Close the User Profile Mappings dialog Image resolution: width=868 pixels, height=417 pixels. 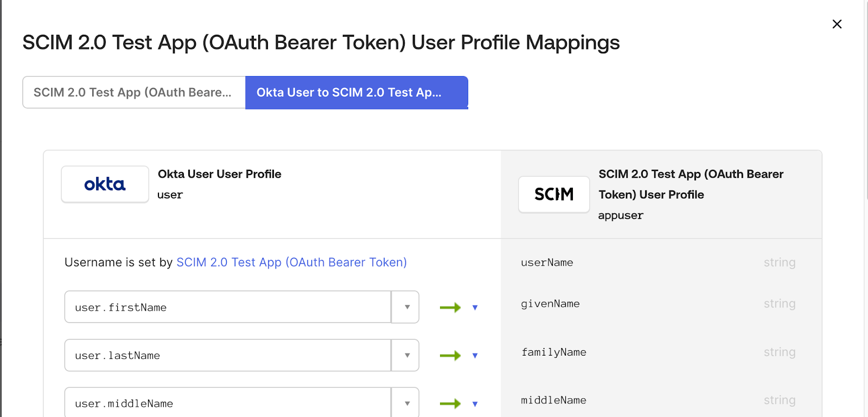[x=837, y=24]
